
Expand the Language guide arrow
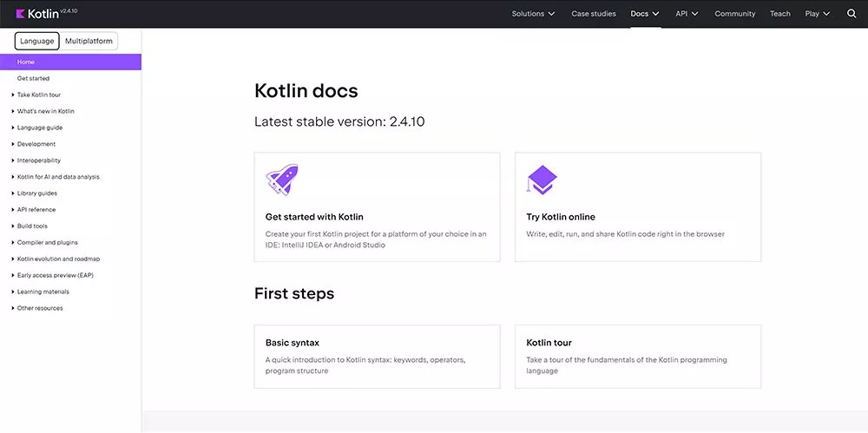coord(13,128)
